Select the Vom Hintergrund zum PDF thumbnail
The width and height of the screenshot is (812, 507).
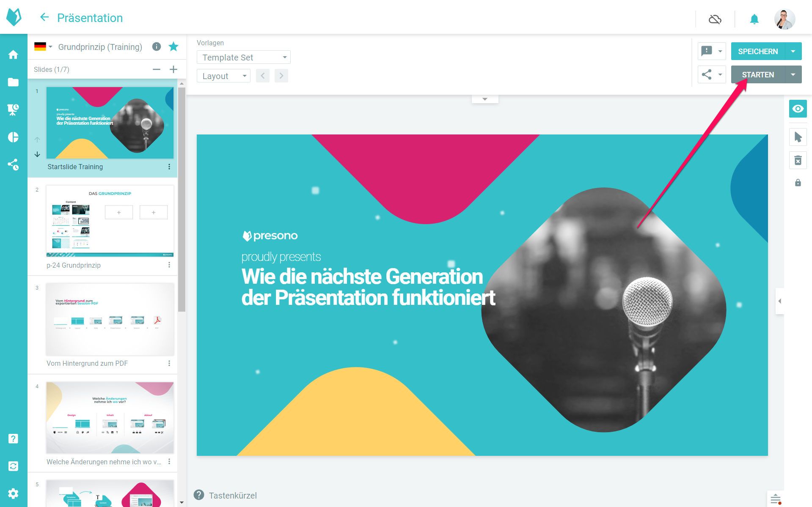(x=110, y=319)
